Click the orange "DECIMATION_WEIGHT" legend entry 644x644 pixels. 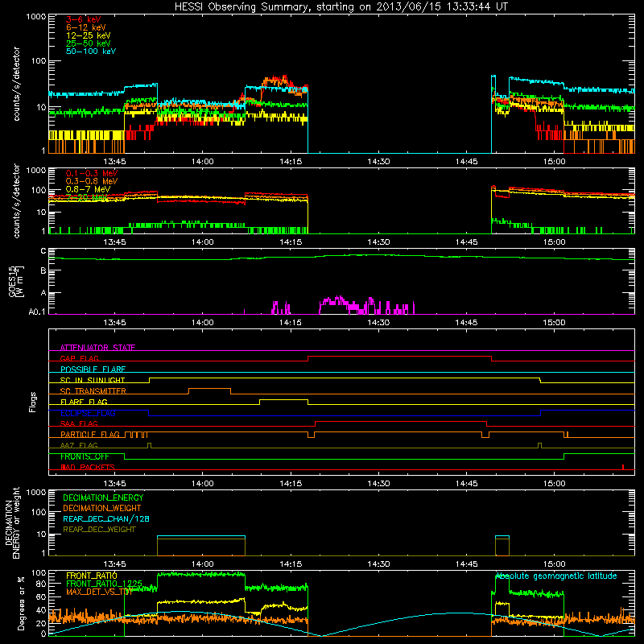pos(102,508)
